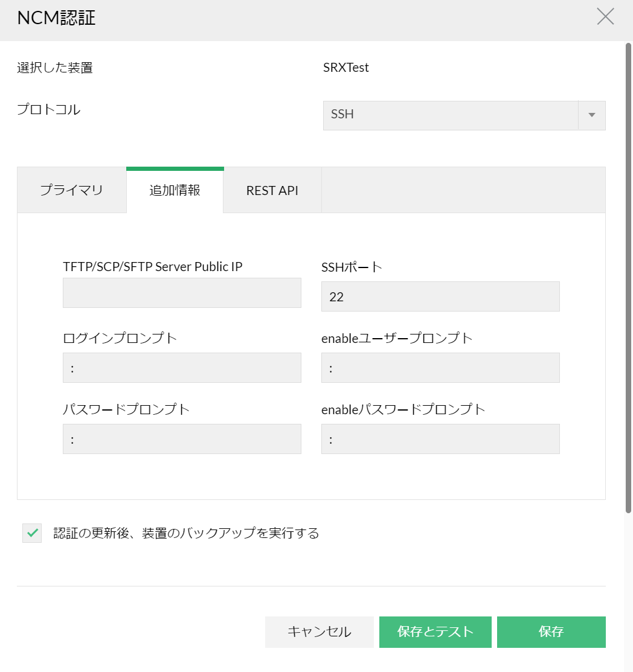Switch to the プライマリ tab
This screenshot has height=672, width=633.
click(72, 191)
